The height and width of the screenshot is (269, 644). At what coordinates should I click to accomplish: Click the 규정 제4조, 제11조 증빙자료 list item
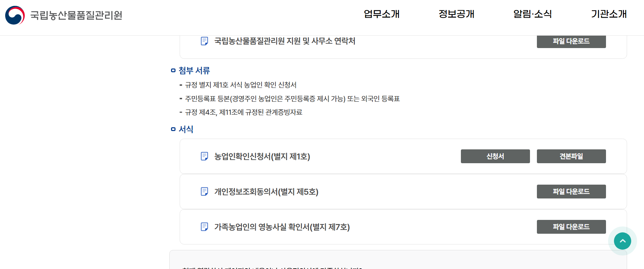pos(243,112)
